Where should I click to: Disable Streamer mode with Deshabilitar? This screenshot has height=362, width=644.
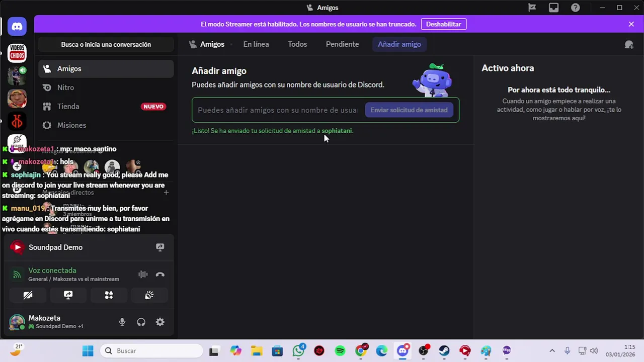tap(444, 24)
